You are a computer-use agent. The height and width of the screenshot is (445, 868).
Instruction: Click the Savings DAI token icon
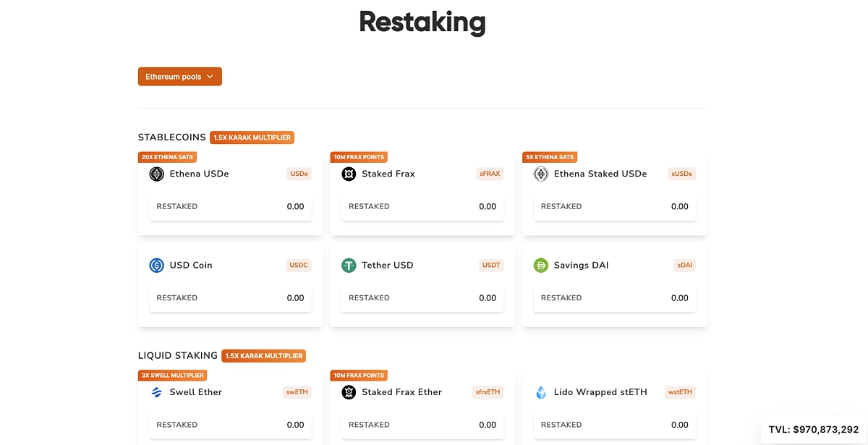coord(541,266)
